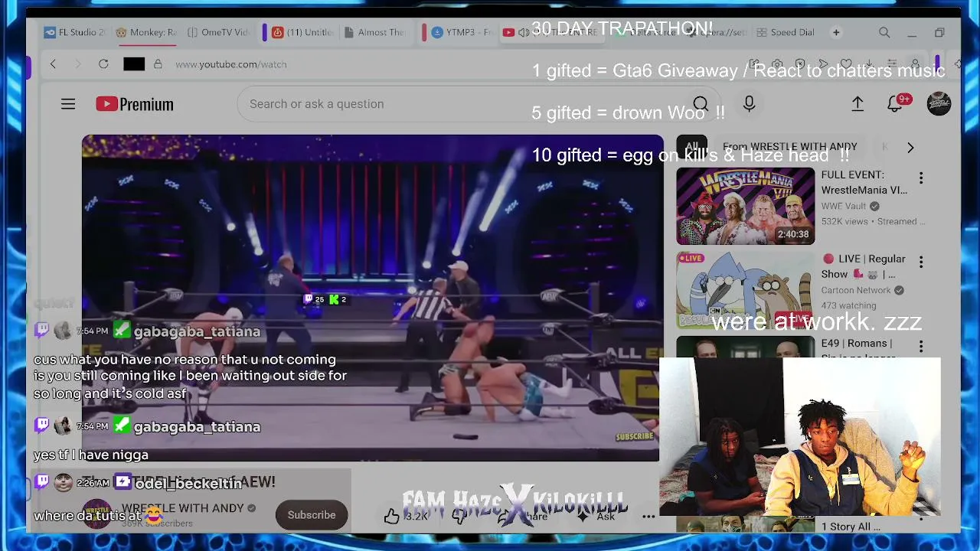
Task: Click the browser tab search magnifier
Action: [884, 33]
